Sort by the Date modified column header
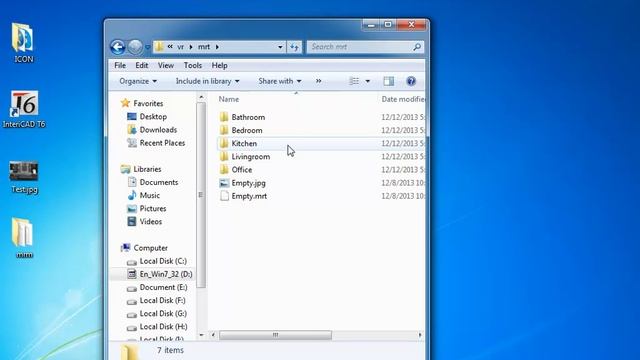Viewport: 640px width, 360px height. (402, 99)
